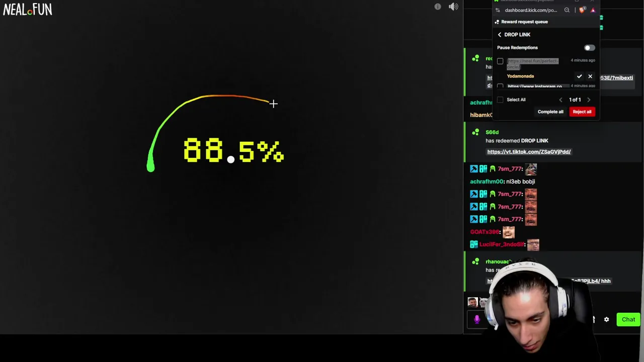This screenshot has width=644, height=362.
Task: Click the badge icon before LuciIFer_3ndoSlit
Action: 473,244
